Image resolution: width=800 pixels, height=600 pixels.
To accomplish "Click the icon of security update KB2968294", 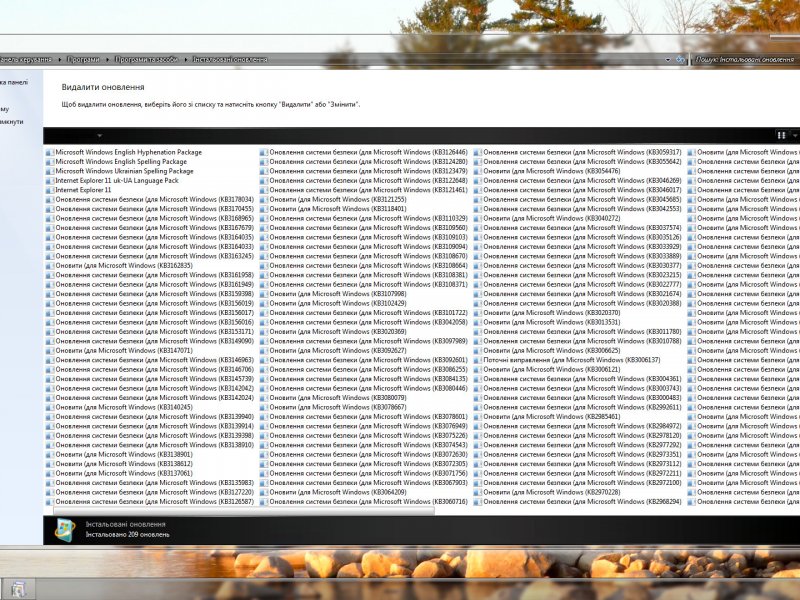I will click(478, 502).
